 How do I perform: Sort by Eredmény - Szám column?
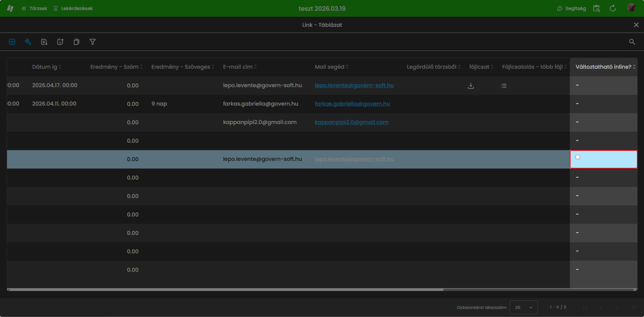[117, 67]
